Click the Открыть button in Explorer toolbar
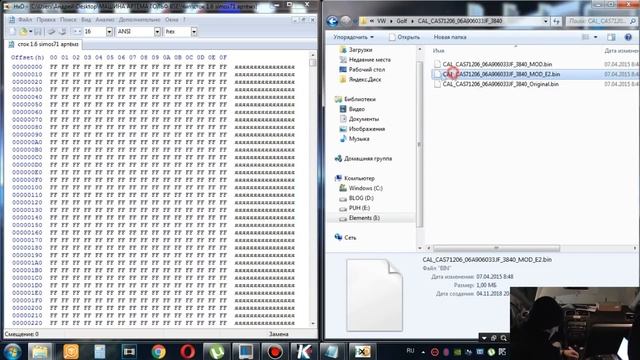Image resolution: width=640 pixels, height=360 pixels. point(404,37)
